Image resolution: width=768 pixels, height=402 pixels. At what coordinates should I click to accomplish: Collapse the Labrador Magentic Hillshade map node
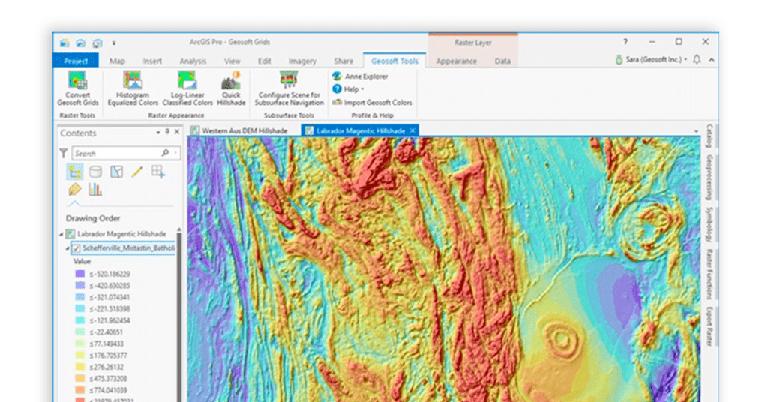pos(62,235)
